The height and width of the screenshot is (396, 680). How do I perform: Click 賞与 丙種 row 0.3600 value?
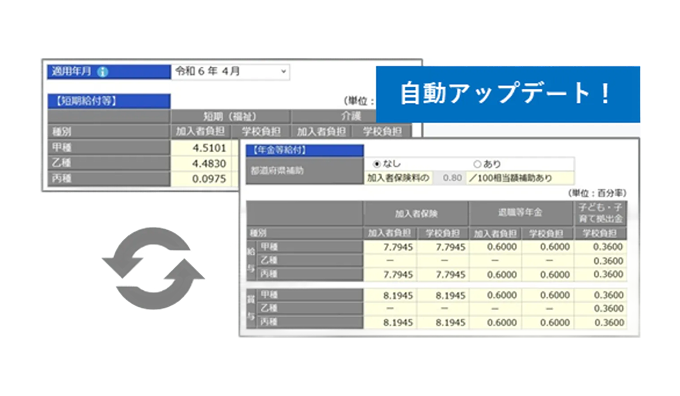(x=601, y=323)
